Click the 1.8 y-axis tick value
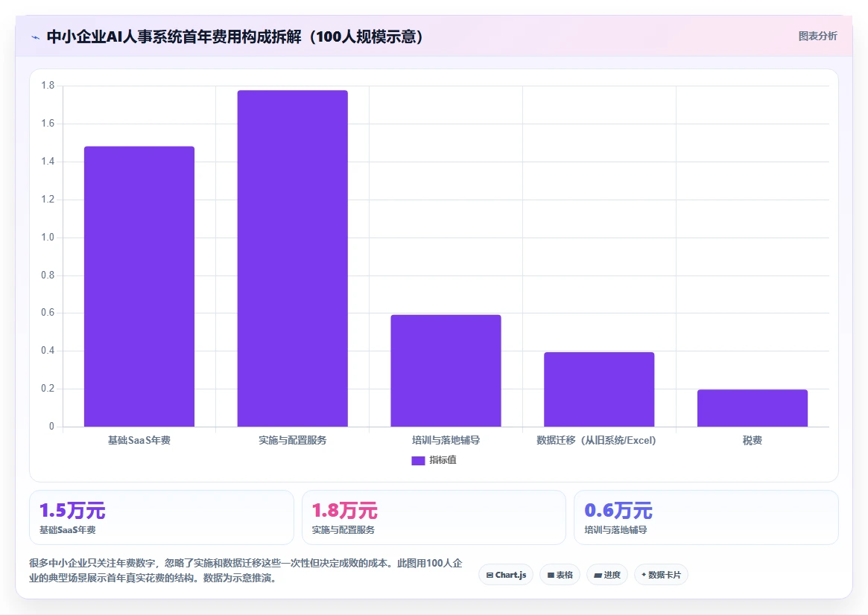 pyautogui.click(x=48, y=85)
